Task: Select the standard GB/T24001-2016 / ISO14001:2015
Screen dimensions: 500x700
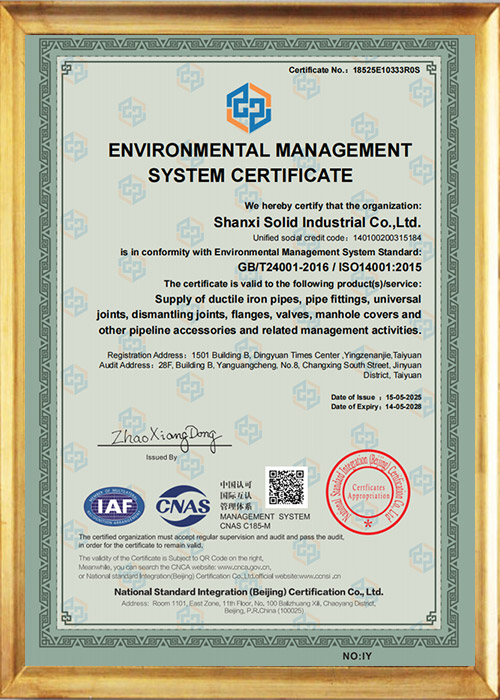Action: click(x=330, y=267)
